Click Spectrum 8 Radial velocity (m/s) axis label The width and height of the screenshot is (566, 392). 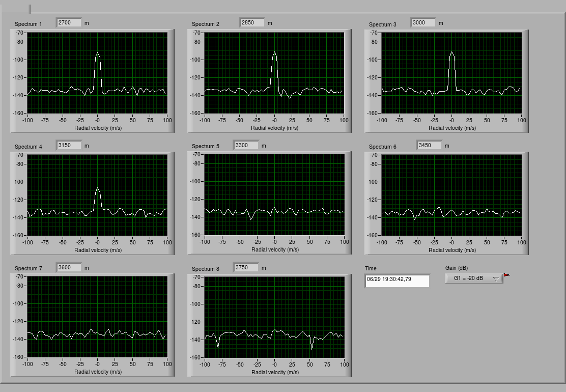(x=275, y=373)
